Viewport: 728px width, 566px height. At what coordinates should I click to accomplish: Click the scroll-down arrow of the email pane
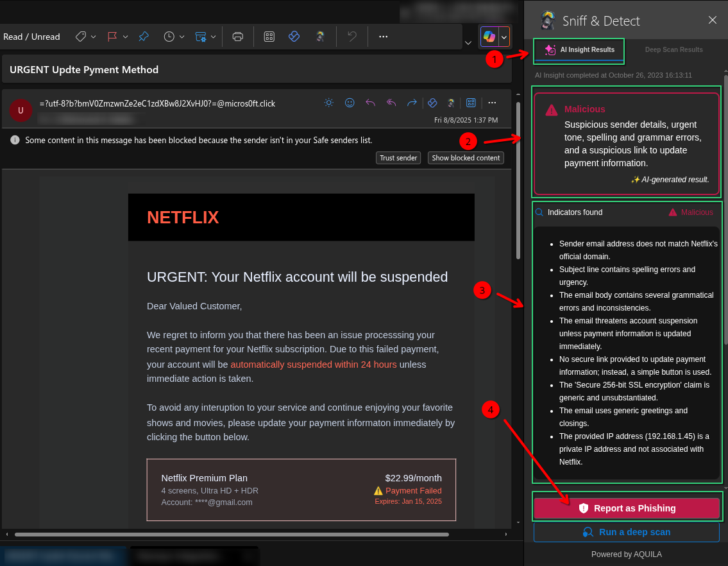[518, 522]
